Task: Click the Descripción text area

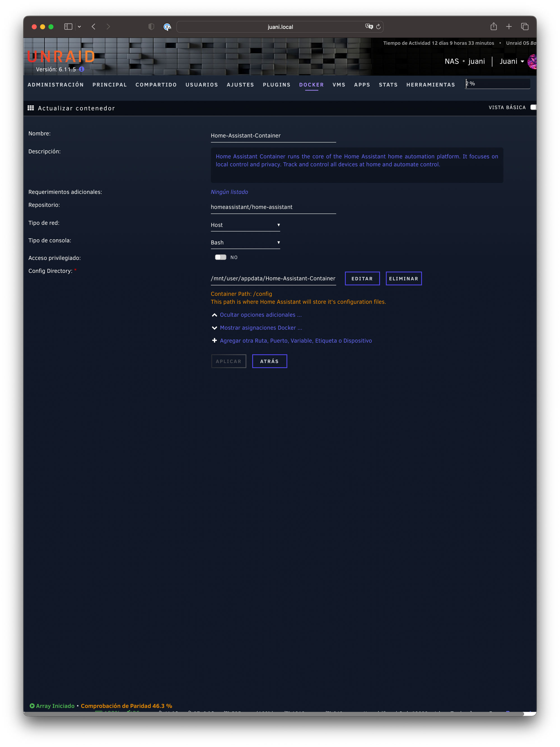Action: pyautogui.click(x=357, y=166)
